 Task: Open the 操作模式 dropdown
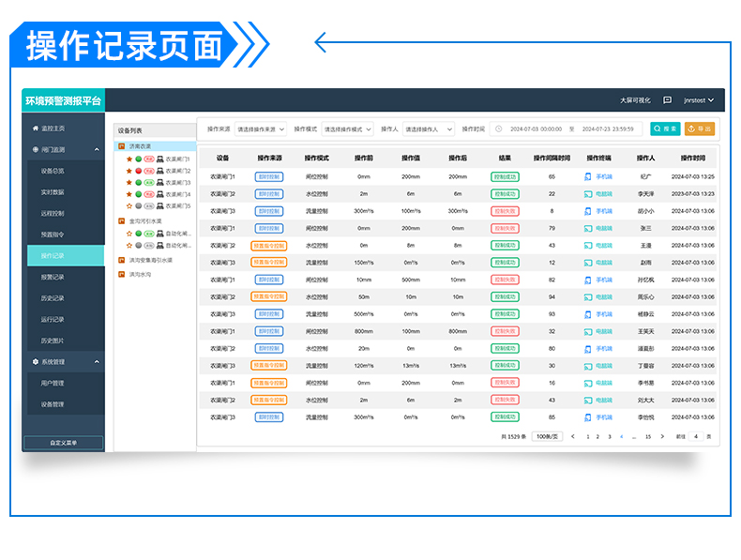347,129
